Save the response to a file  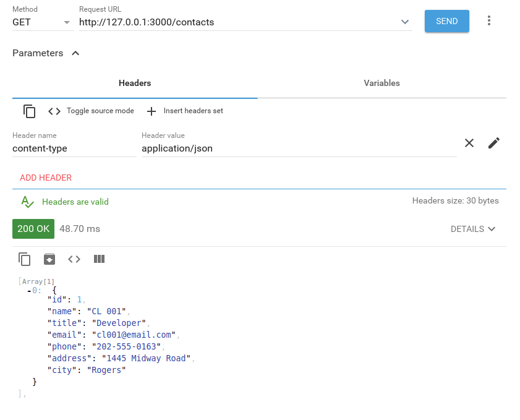[x=49, y=259]
